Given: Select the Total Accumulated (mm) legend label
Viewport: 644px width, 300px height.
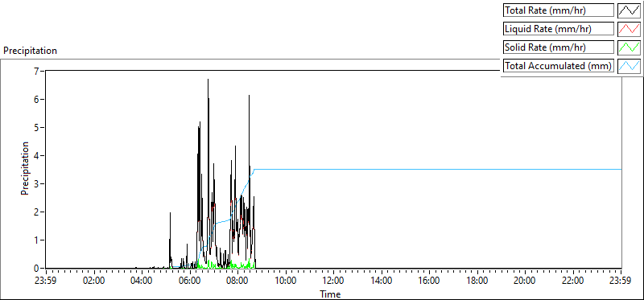Looking at the screenshot, I should tap(559, 66).
